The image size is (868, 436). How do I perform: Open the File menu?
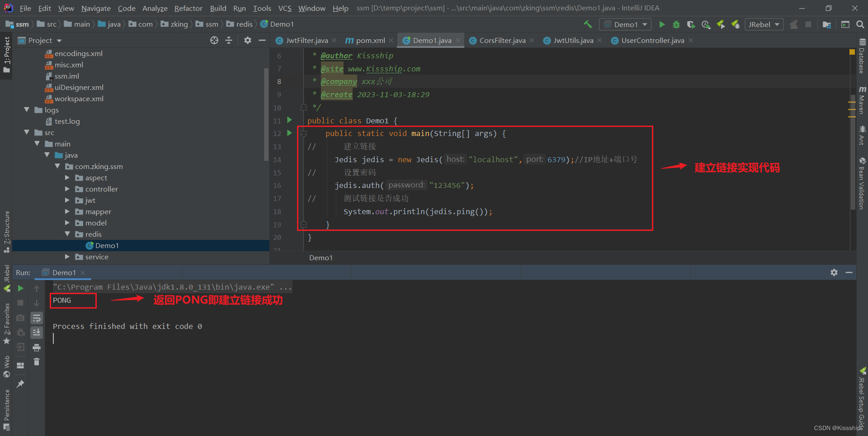[25, 8]
